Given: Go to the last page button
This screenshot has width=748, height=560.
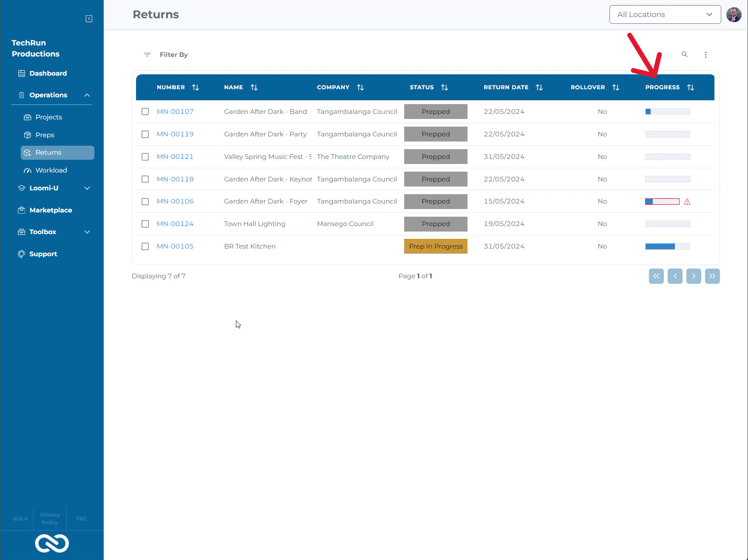Looking at the screenshot, I should point(712,276).
